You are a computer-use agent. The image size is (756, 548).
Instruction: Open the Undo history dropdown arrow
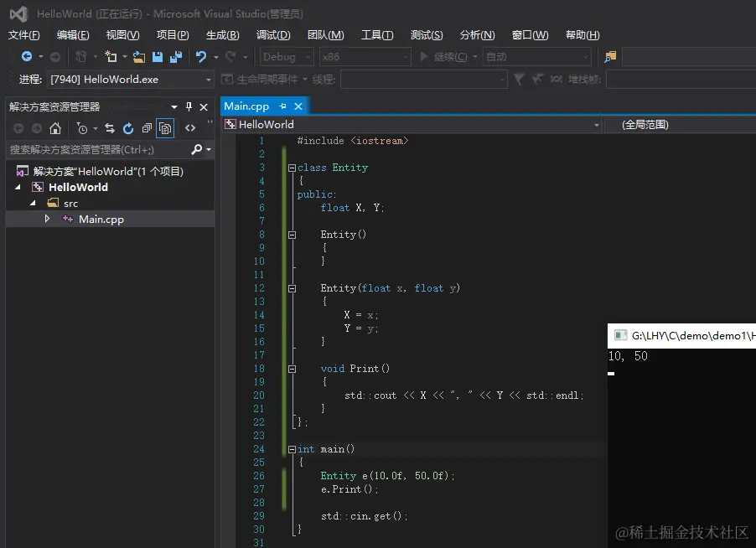216,57
